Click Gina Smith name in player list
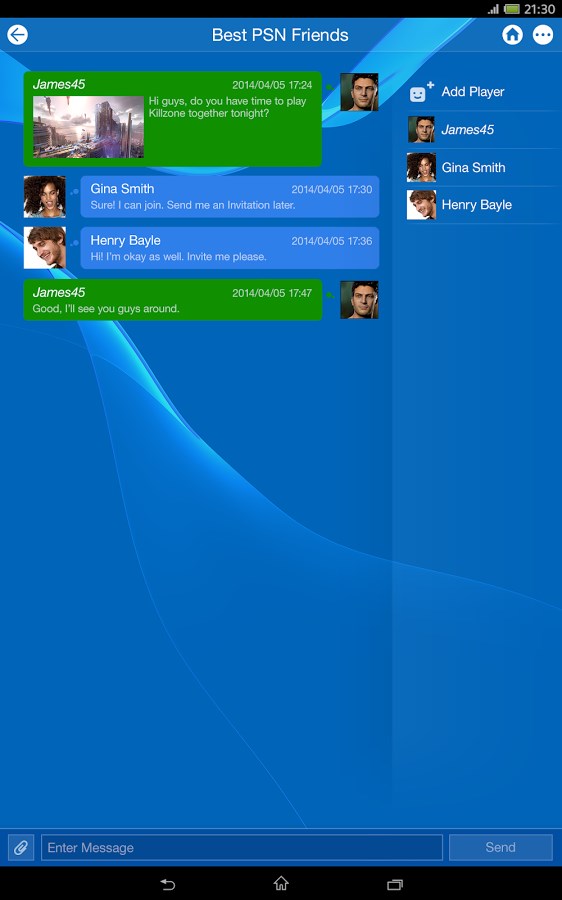The height and width of the screenshot is (900, 562). tap(474, 168)
